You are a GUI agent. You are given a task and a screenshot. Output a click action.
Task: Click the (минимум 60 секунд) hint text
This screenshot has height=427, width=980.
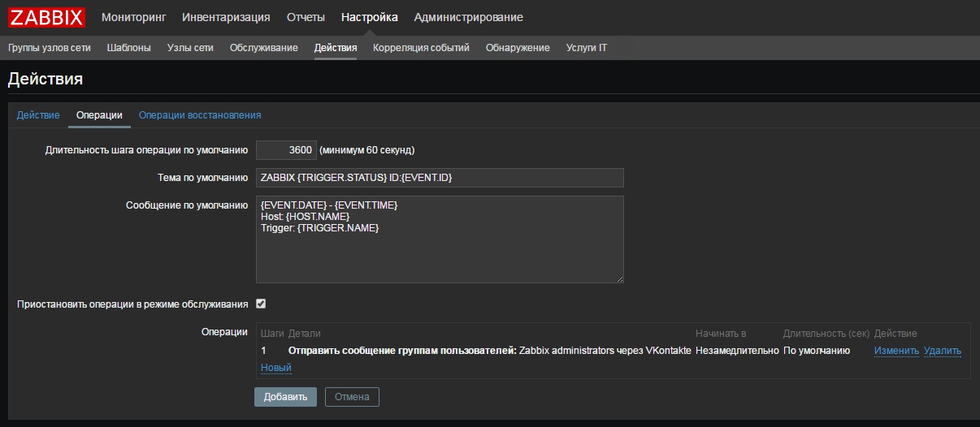pyautogui.click(x=367, y=150)
